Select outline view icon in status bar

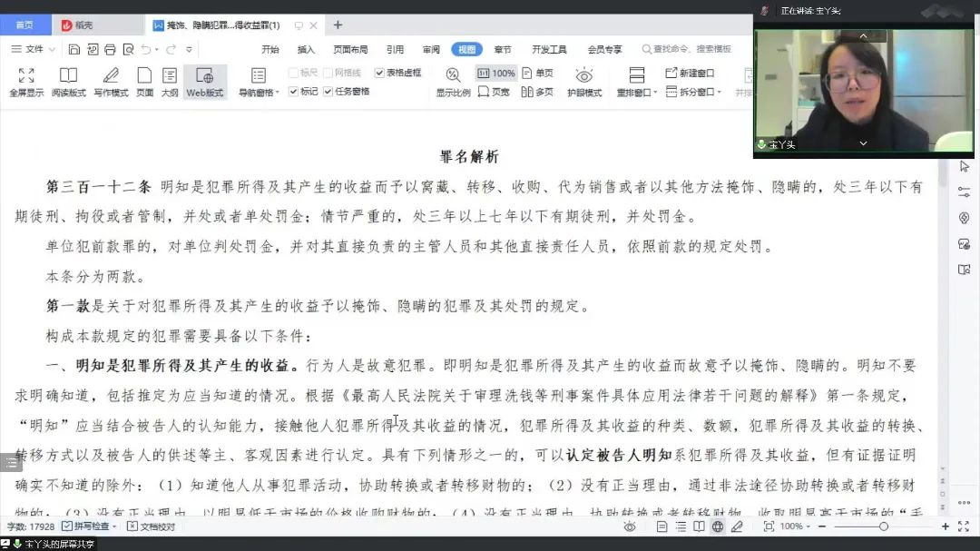(681, 527)
